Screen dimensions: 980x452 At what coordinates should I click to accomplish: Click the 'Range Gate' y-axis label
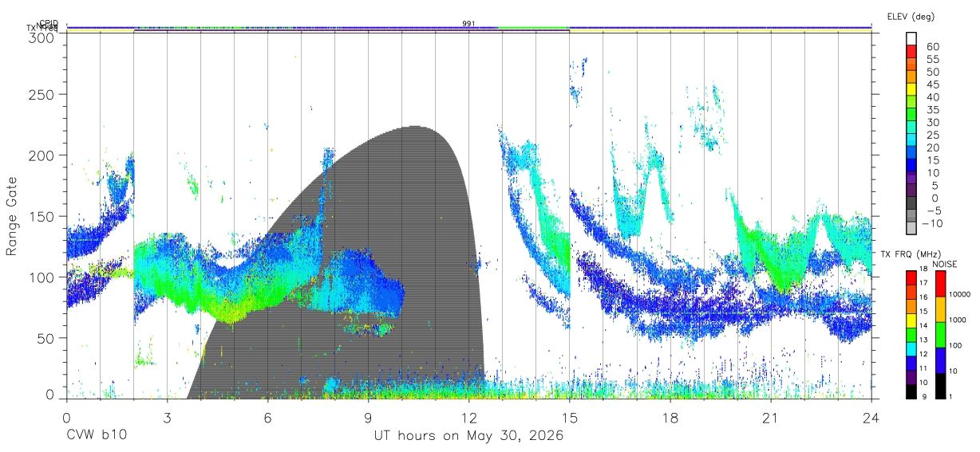point(12,215)
